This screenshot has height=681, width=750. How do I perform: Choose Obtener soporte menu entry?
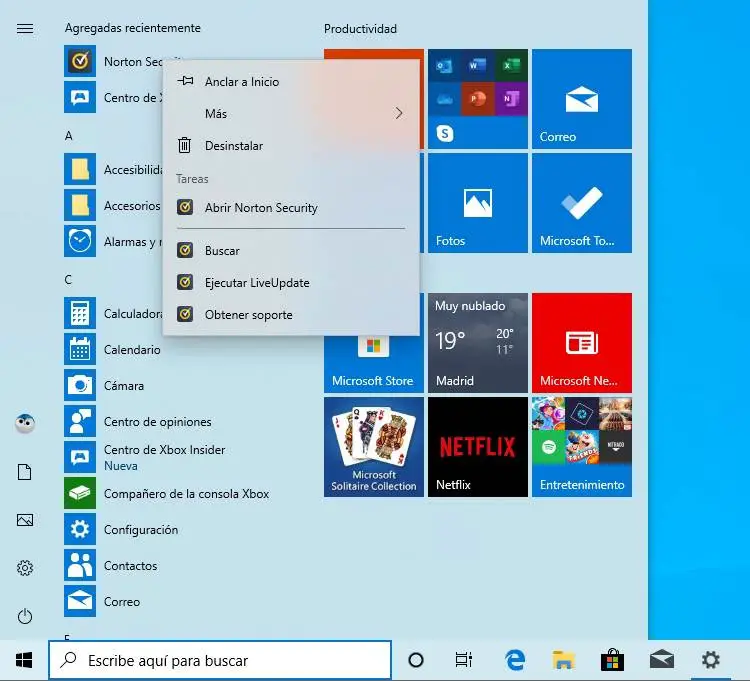[x=291, y=315]
